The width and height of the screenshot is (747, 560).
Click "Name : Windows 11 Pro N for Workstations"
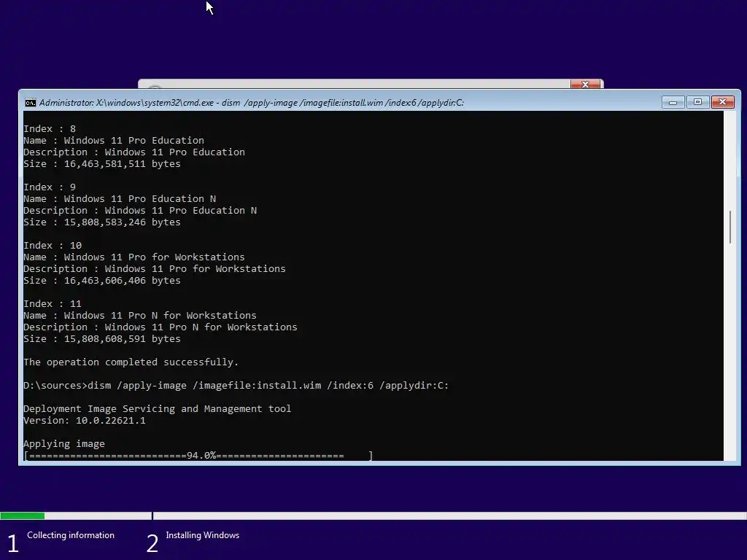[140, 316]
